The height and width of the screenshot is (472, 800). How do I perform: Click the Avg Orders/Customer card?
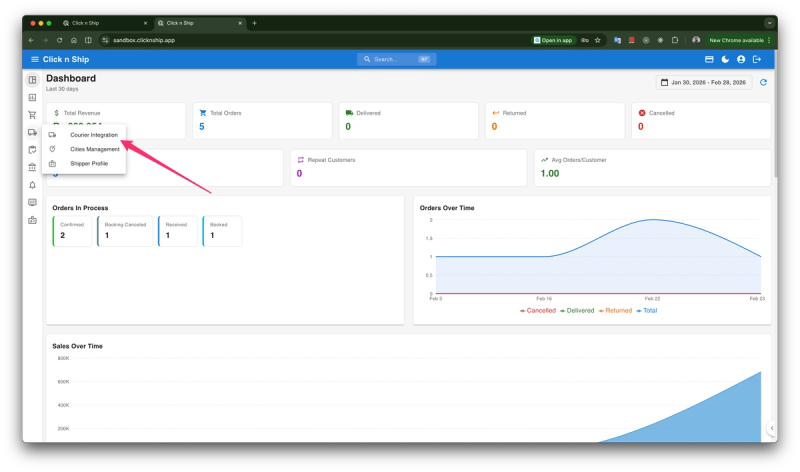tap(653, 168)
